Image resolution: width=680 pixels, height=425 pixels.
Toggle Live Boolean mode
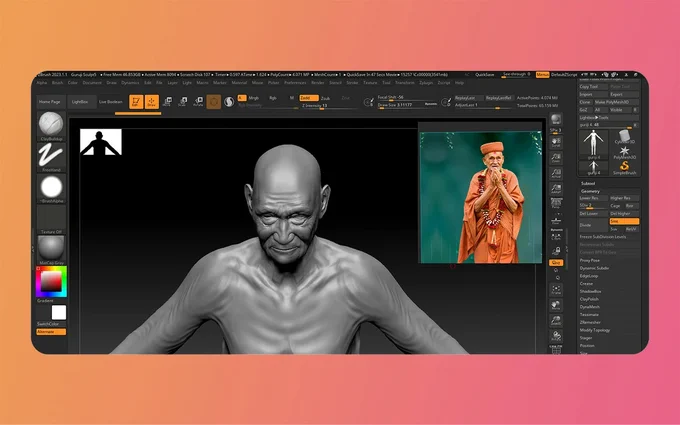click(x=111, y=102)
